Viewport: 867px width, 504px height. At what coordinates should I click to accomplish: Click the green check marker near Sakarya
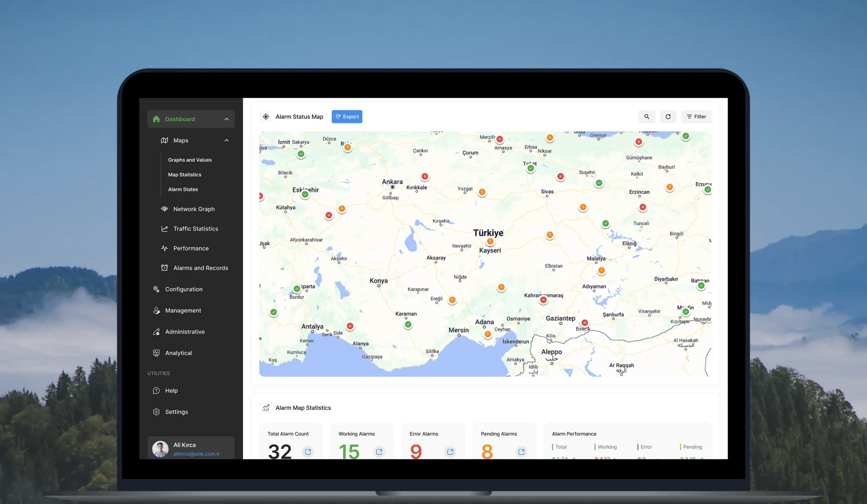pyautogui.click(x=301, y=154)
